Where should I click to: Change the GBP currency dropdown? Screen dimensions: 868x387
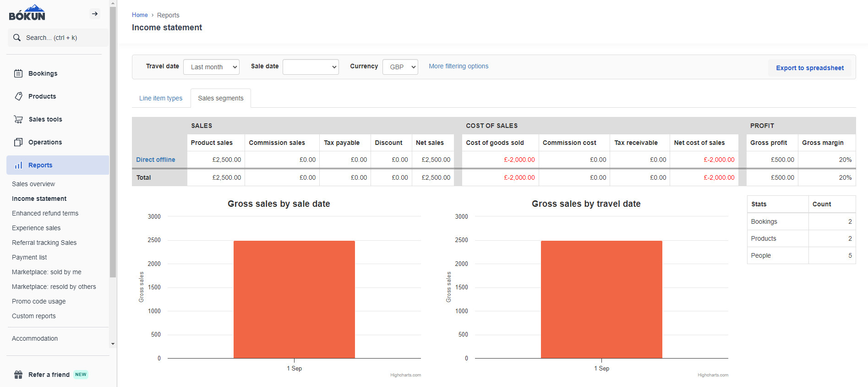click(x=400, y=67)
